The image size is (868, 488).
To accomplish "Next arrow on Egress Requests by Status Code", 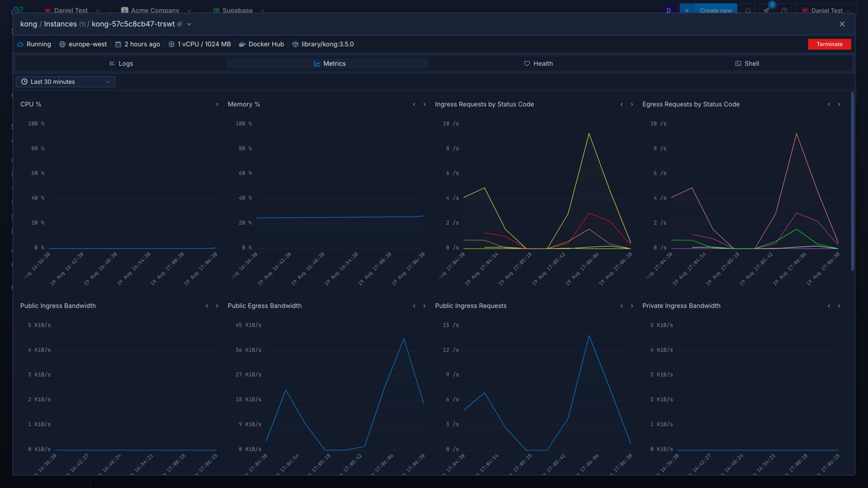I will (x=839, y=104).
